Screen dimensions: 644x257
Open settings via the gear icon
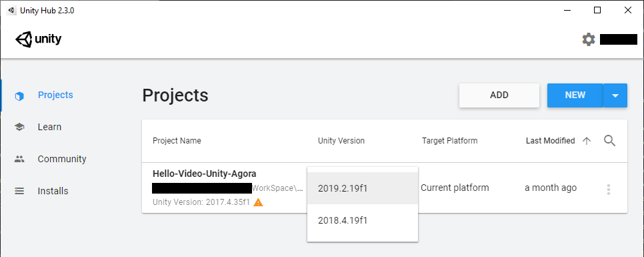588,39
